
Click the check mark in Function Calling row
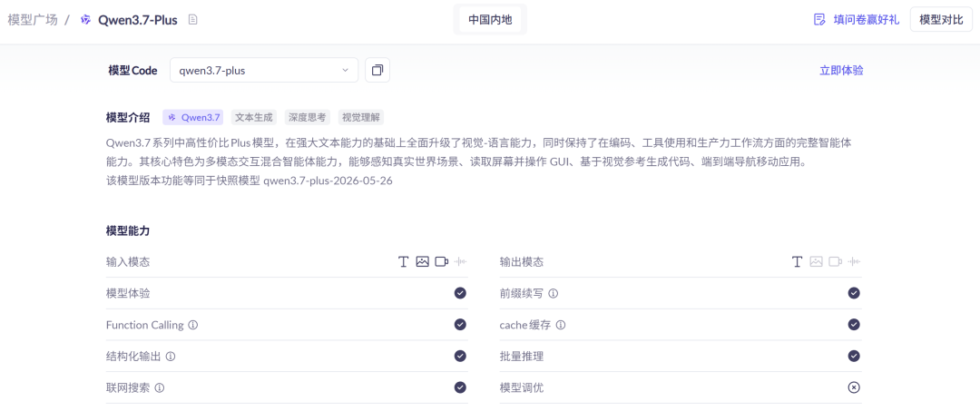click(x=461, y=324)
